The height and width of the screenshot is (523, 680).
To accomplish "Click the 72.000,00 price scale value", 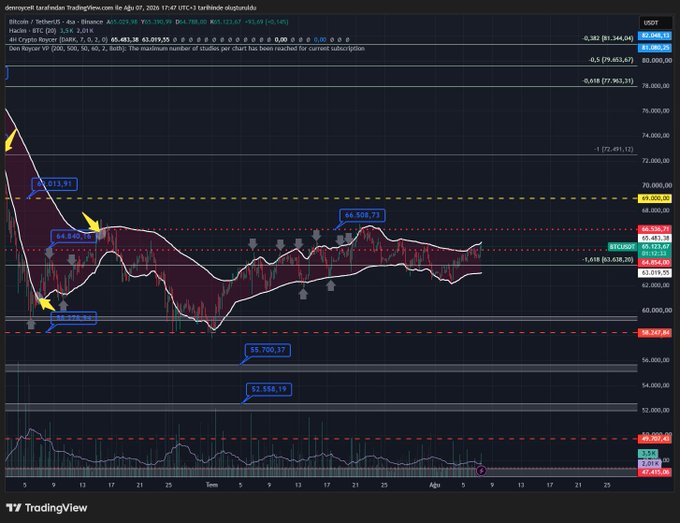I will click(x=657, y=160).
